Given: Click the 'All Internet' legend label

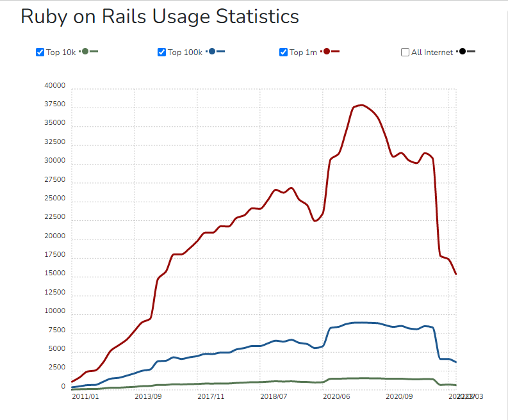Looking at the screenshot, I should tap(432, 52).
